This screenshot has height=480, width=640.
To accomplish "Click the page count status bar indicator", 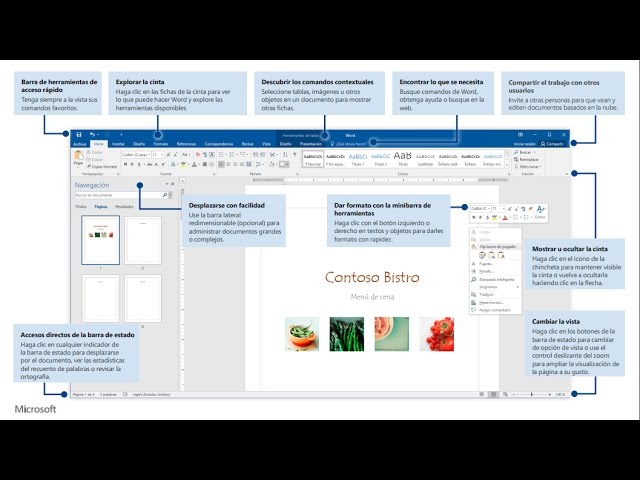I will click(x=84, y=394).
